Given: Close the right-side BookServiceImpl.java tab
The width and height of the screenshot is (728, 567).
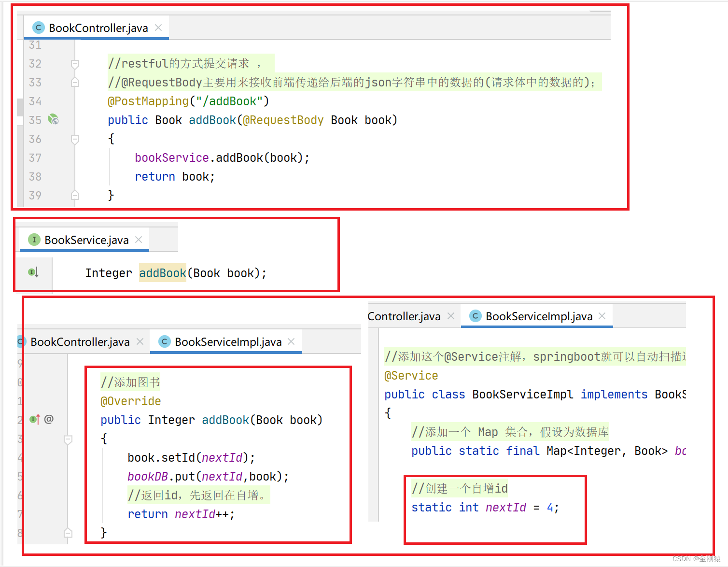Looking at the screenshot, I should 602,316.
